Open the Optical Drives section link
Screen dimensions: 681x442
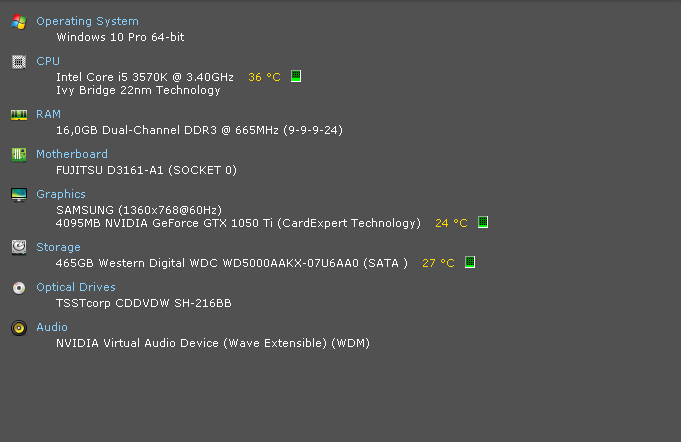(76, 287)
